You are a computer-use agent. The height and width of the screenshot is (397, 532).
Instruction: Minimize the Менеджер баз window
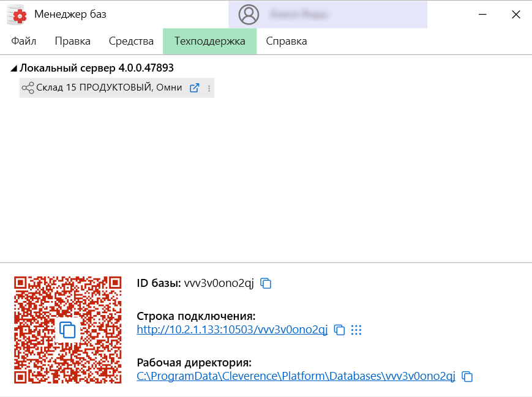point(482,15)
